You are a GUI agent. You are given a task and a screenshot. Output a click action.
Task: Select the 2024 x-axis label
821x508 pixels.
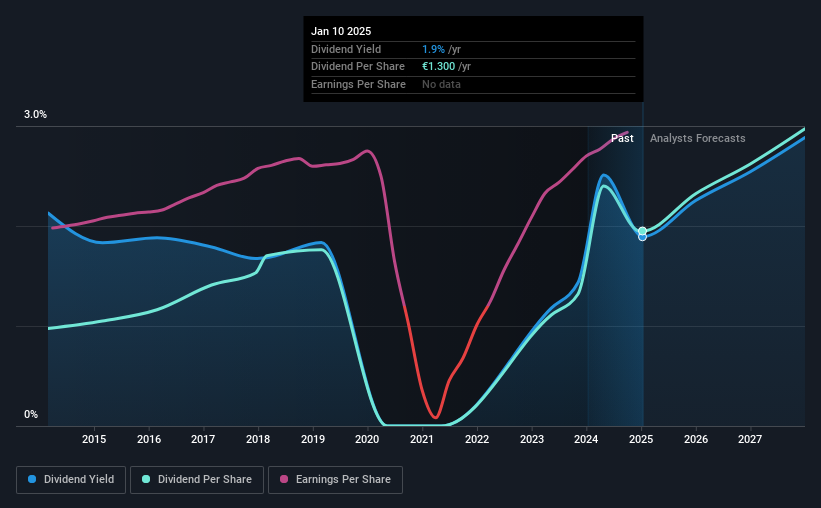(x=586, y=439)
